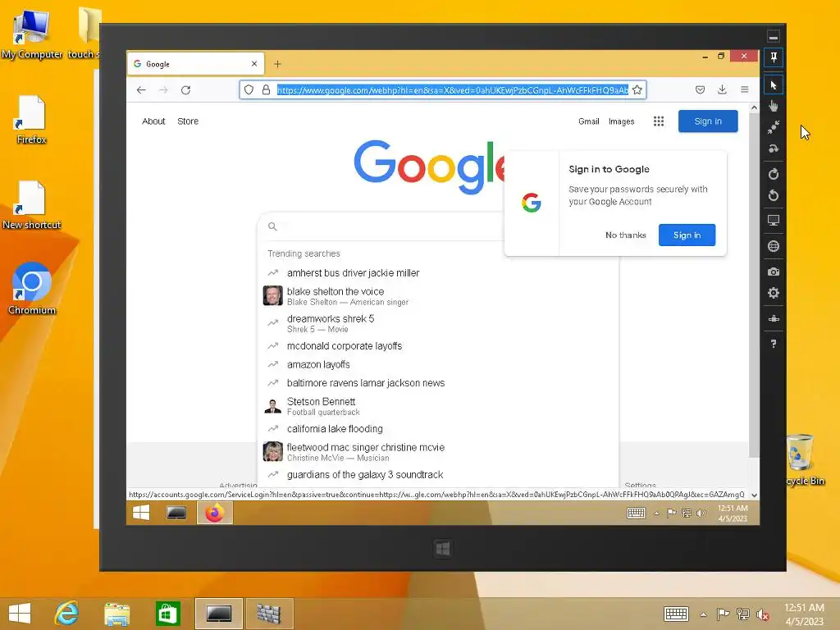Screen dimensions: 840x630
Task: Open Start button inside simulator taskbar
Action: (141, 513)
